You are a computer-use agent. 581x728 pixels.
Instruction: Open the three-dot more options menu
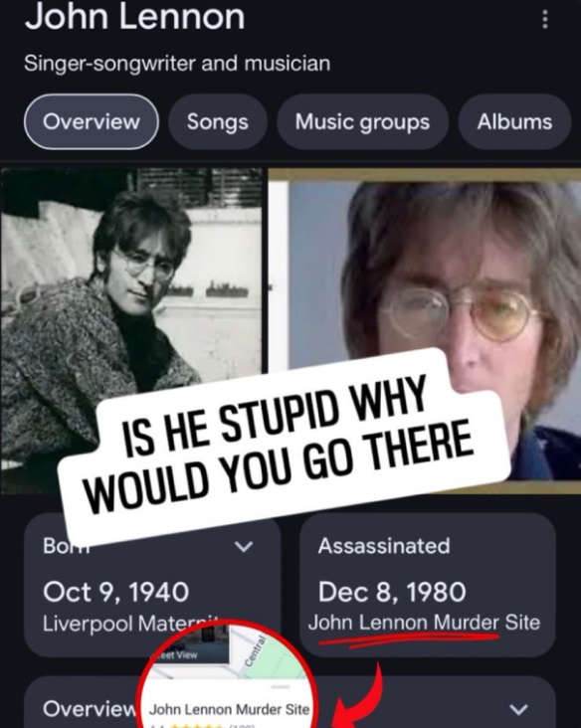545,19
